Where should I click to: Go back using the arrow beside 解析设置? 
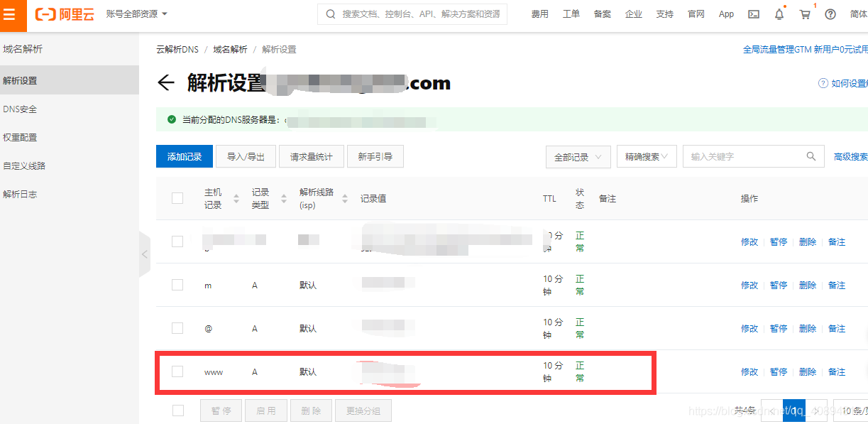165,83
